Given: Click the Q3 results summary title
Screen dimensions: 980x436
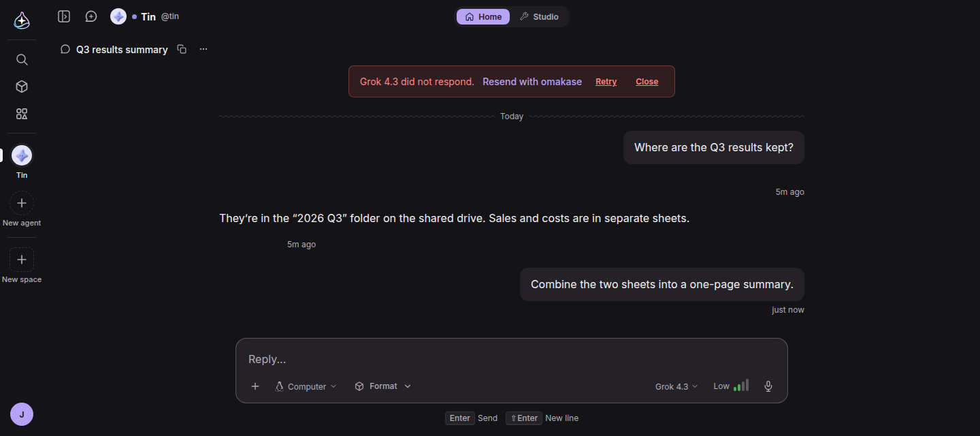Looking at the screenshot, I should (x=122, y=50).
